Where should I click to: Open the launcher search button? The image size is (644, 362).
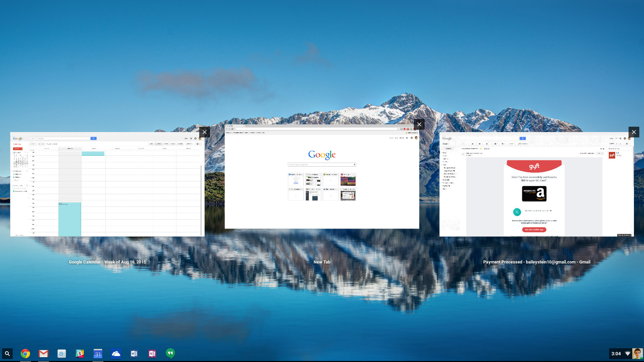[7, 354]
